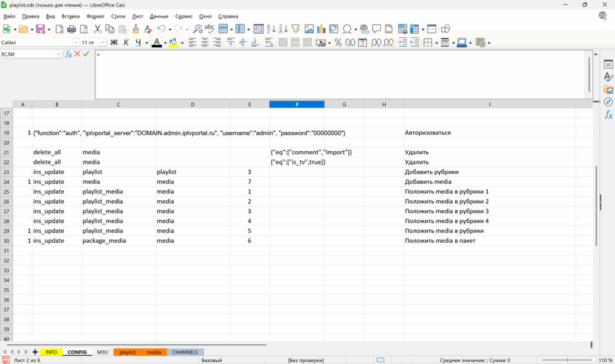Open the Function Wizard fx icon
This screenshot has width=615, height=364.
click(x=68, y=54)
